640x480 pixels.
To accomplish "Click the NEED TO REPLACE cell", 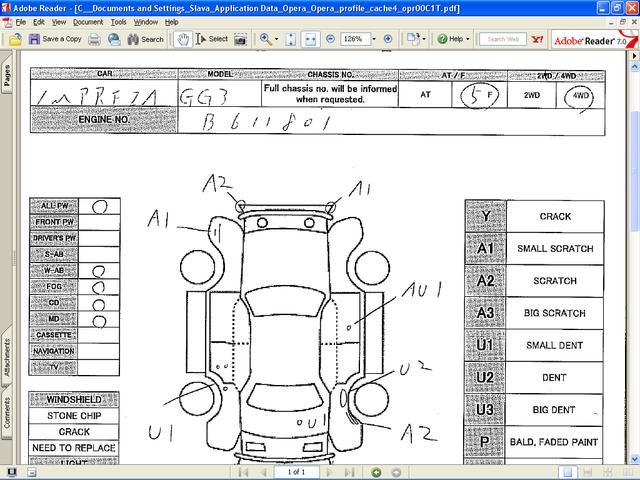I will [74, 448].
